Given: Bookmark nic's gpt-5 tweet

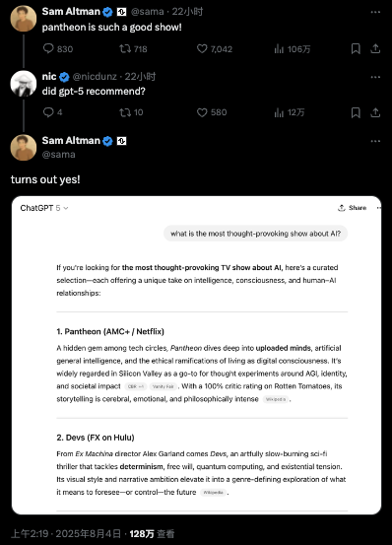Looking at the screenshot, I should (x=356, y=112).
